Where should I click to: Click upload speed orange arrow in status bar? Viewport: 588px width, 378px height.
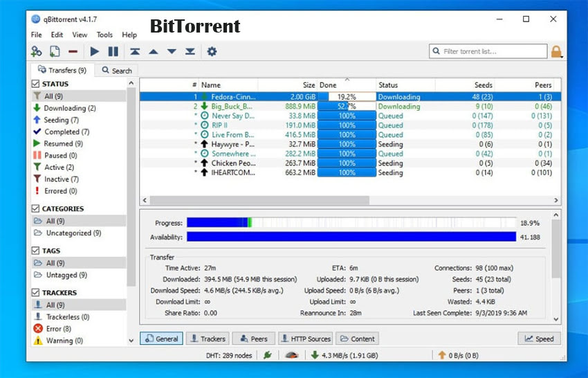pyautogui.click(x=442, y=355)
